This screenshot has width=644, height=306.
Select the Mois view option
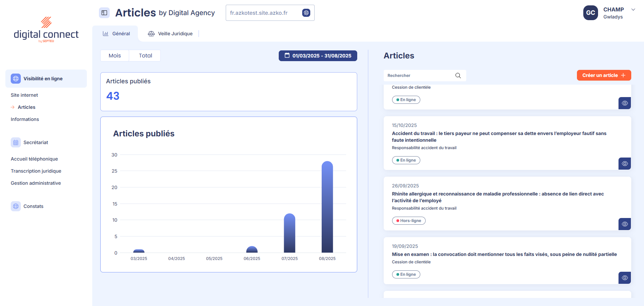(115, 56)
